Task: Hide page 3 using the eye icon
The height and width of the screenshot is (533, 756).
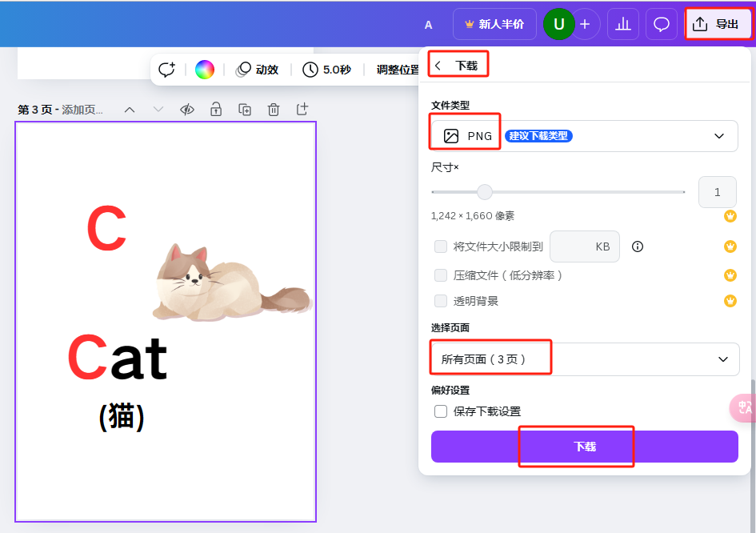Action: (187, 110)
